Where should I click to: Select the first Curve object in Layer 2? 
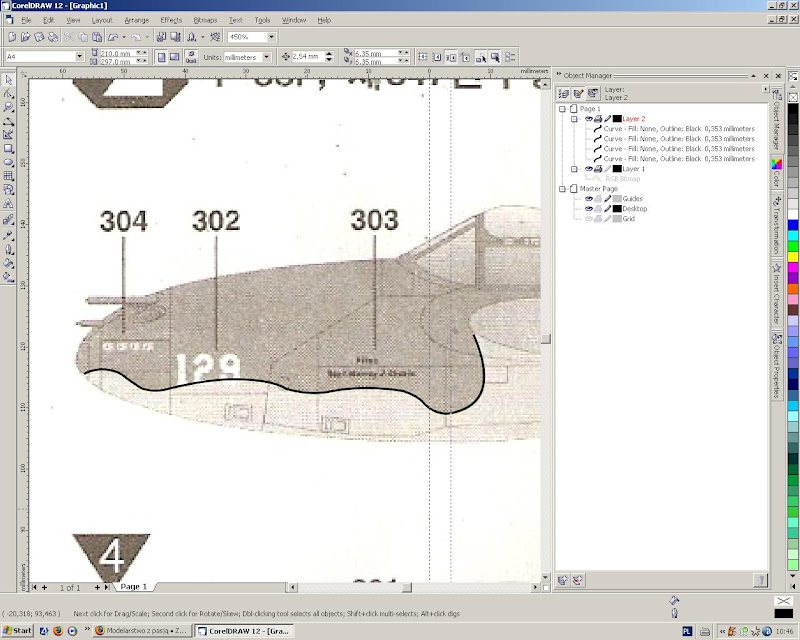[x=673, y=129]
